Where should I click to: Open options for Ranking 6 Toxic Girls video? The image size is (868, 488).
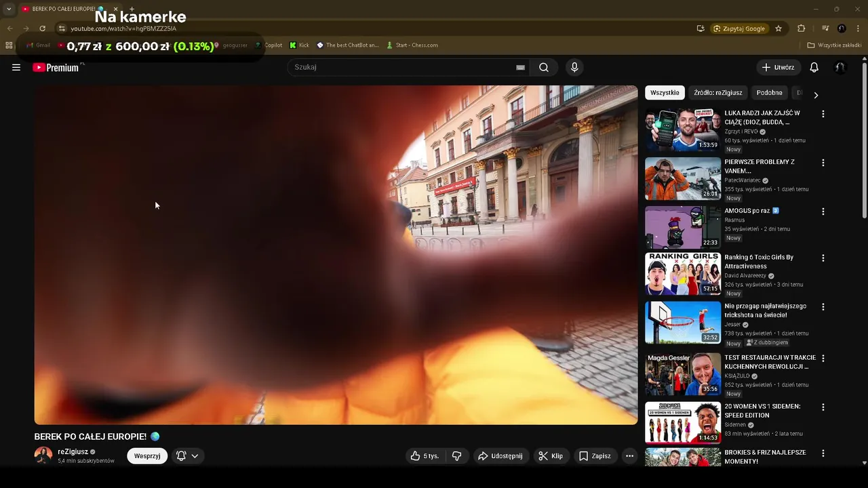(823, 258)
